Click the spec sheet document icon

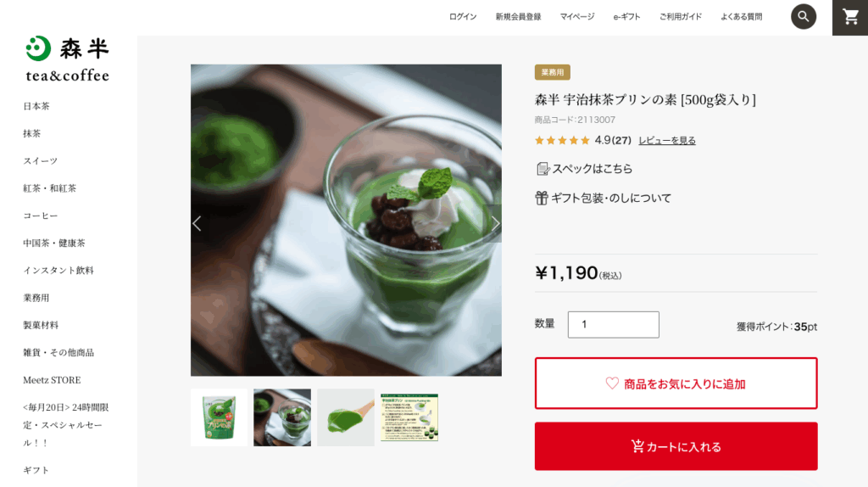(542, 169)
